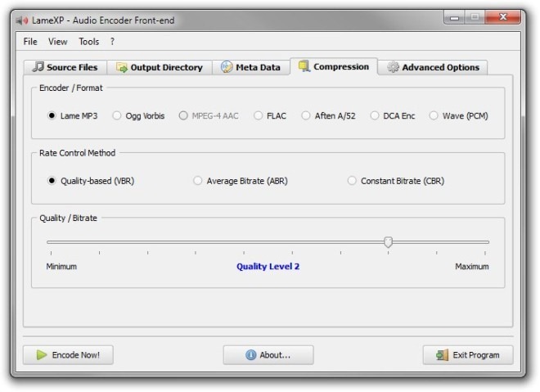Close the LameXP window

coord(503,17)
